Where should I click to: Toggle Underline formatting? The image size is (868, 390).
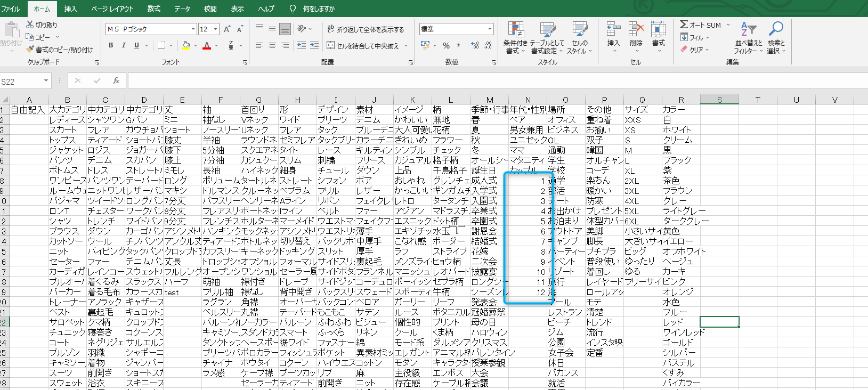pos(136,46)
